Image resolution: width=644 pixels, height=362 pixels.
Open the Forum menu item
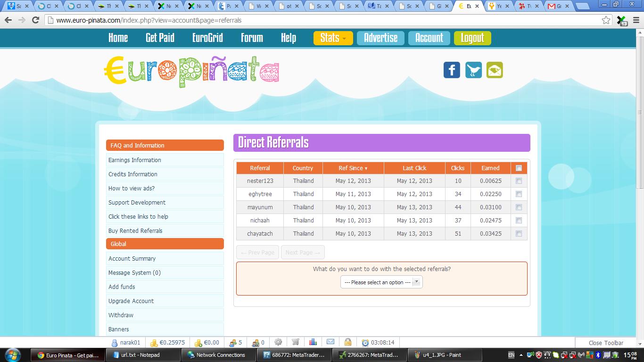[252, 38]
